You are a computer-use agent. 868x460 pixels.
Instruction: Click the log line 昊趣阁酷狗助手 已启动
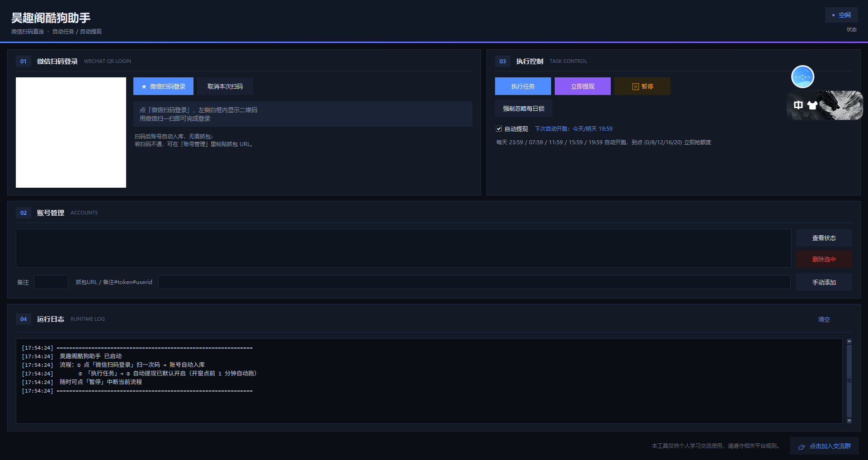[x=90, y=356]
